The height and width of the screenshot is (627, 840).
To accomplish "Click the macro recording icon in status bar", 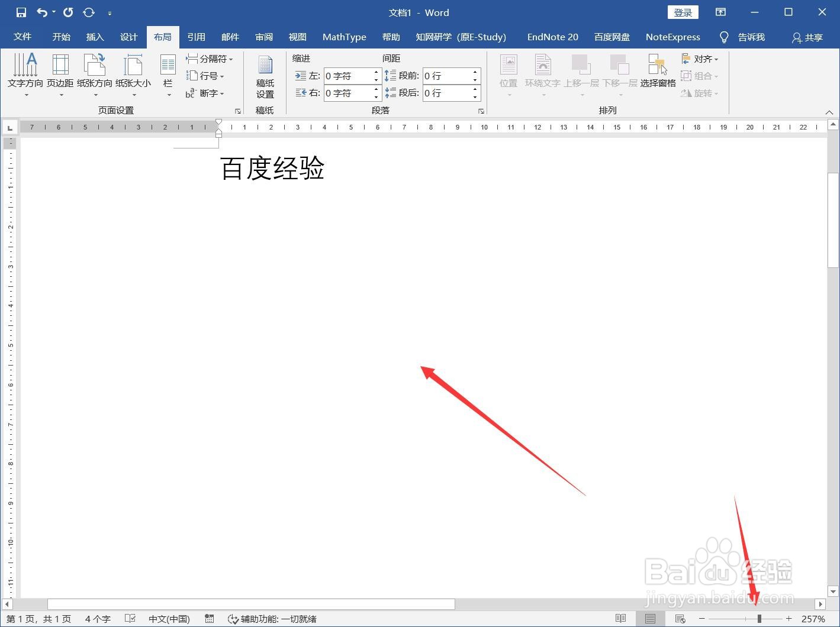I will pyautogui.click(x=209, y=619).
